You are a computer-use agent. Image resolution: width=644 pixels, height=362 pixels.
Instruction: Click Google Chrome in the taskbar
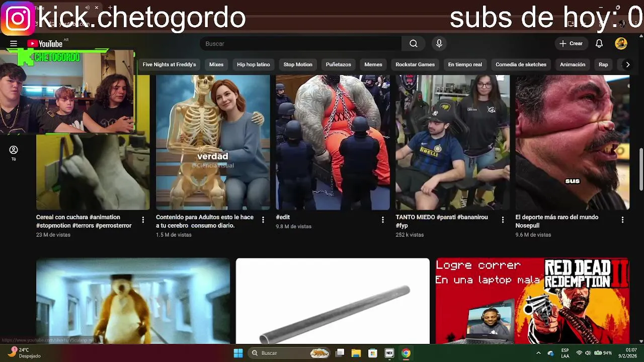[406, 353]
